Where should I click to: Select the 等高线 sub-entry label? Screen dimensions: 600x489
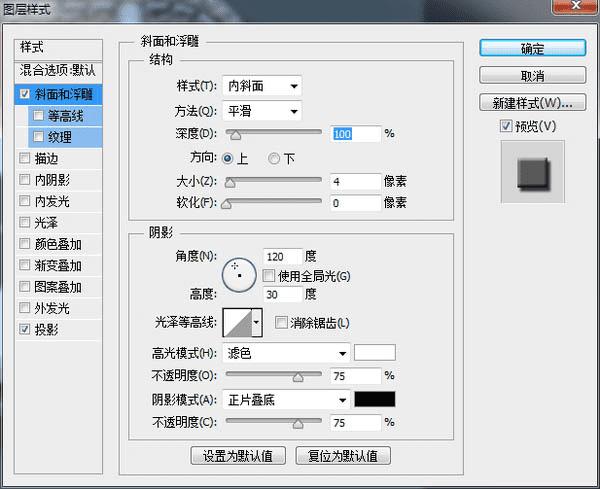pyautogui.click(x=65, y=116)
